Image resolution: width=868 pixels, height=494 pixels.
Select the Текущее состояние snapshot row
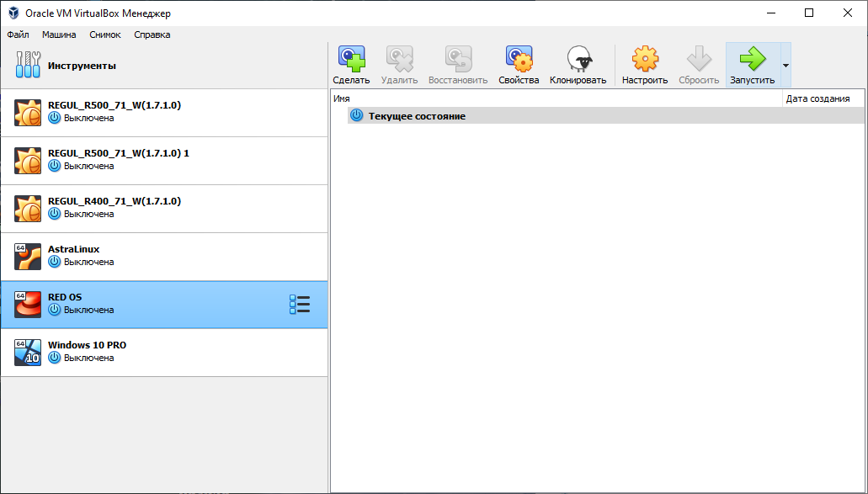(x=417, y=116)
